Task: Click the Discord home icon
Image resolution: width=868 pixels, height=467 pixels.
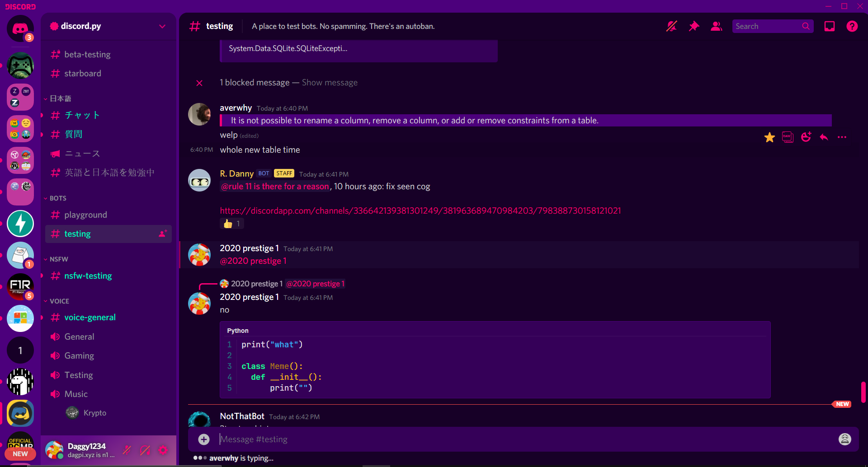Action: point(20,29)
